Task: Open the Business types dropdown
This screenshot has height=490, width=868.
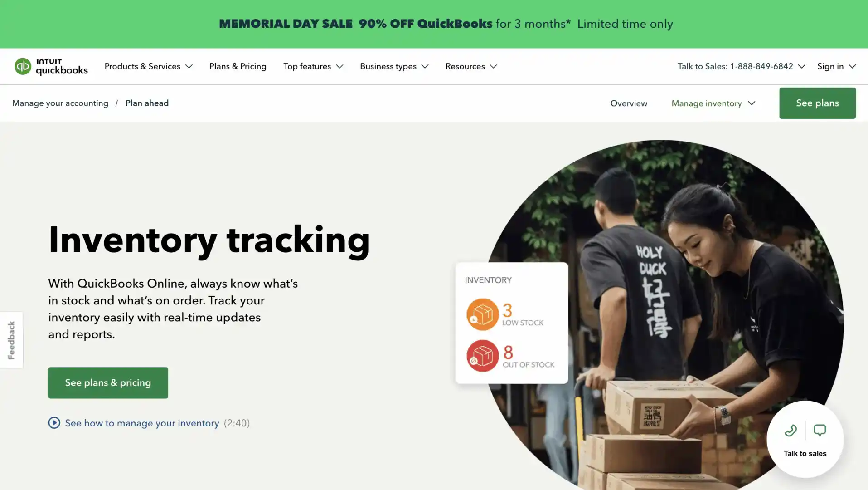Action: 394,66
